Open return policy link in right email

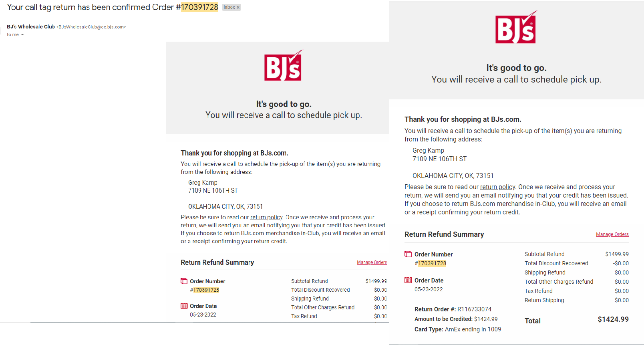click(497, 187)
